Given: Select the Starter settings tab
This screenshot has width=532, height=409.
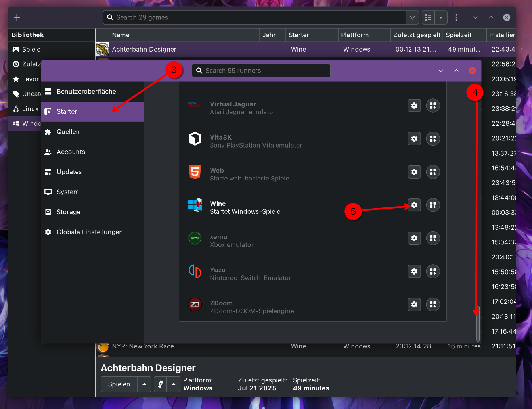Looking at the screenshot, I should point(92,111).
